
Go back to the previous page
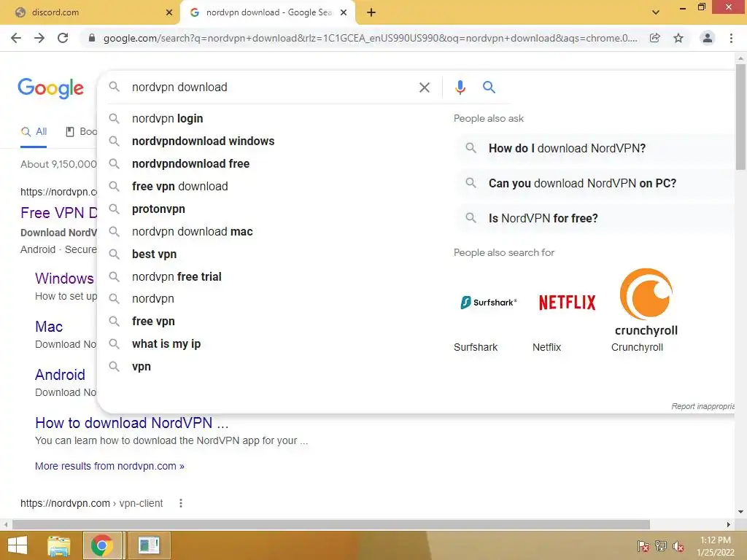[16, 38]
